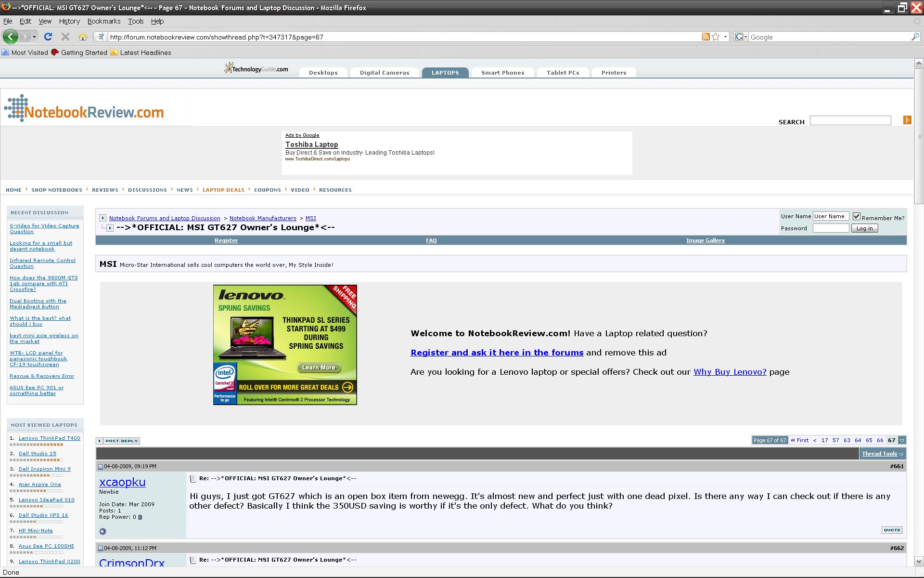The height and width of the screenshot is (578, 924).
Task: Switch to the Desktops tab
Action: 323,73
